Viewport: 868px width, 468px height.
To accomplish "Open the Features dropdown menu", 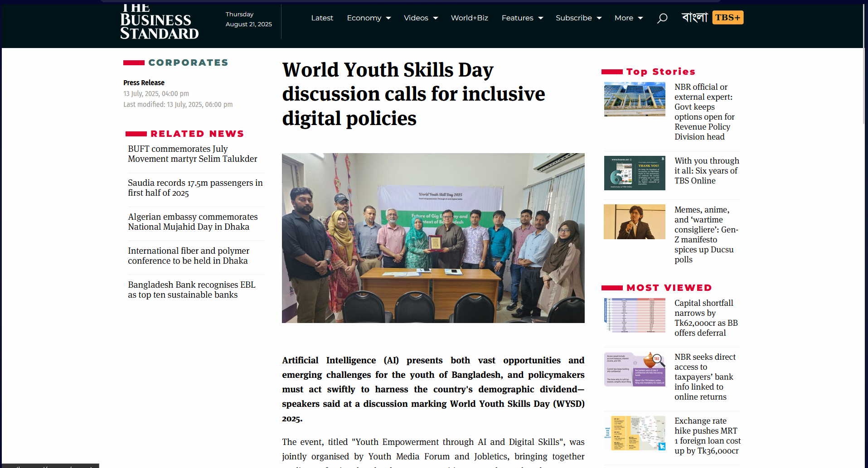I will click(x=522, y=18).
